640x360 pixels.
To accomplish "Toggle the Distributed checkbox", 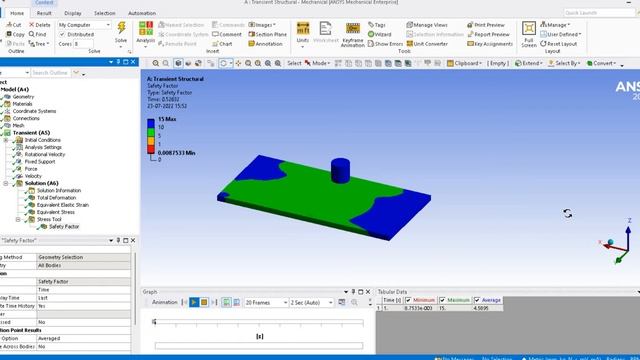I will coord(62,34).
